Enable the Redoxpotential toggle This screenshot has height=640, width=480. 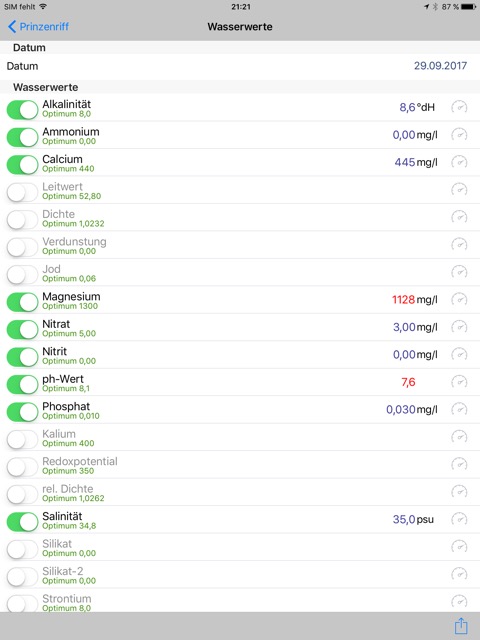click(x=22, y=467)
